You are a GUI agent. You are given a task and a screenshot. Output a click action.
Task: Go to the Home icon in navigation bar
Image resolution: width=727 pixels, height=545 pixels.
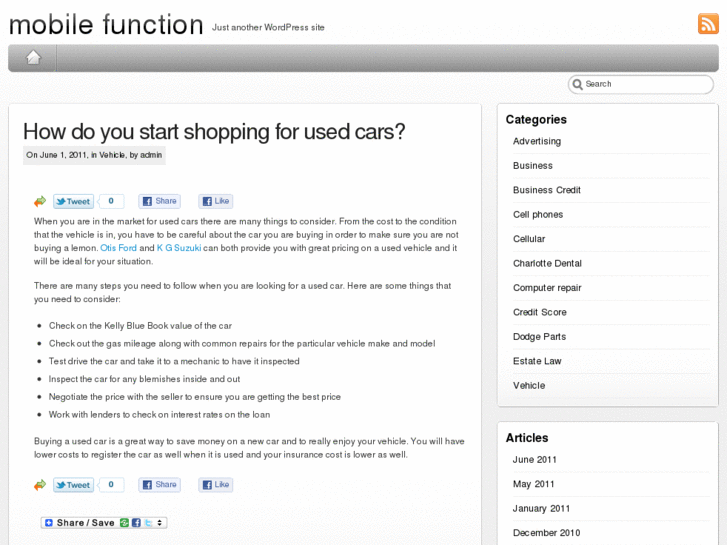click(33, 57)
